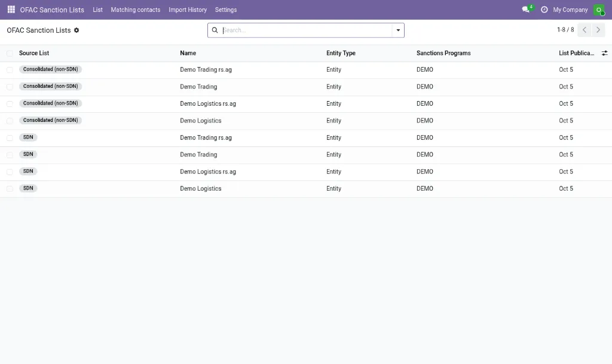Image resolution: width=612 pixels, height=364 pixels.
Task: Open the Settings menu
Action: pos(225,10)
